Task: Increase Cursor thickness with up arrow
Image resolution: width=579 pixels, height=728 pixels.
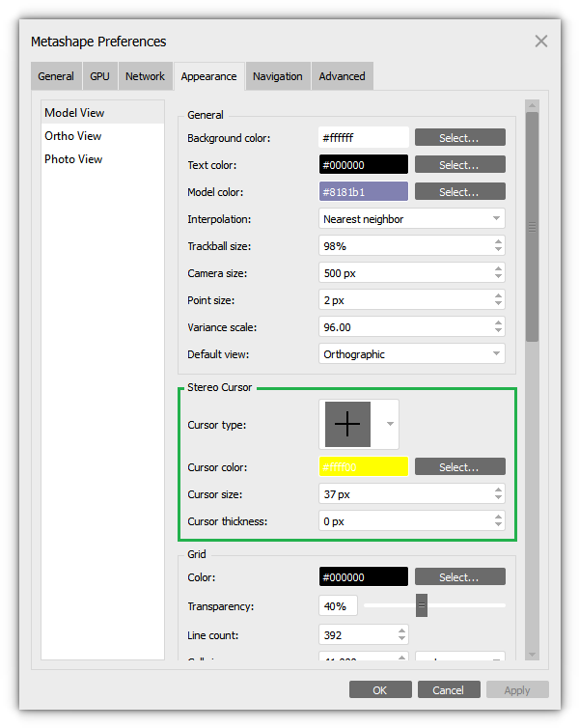Action: (498, 517)
